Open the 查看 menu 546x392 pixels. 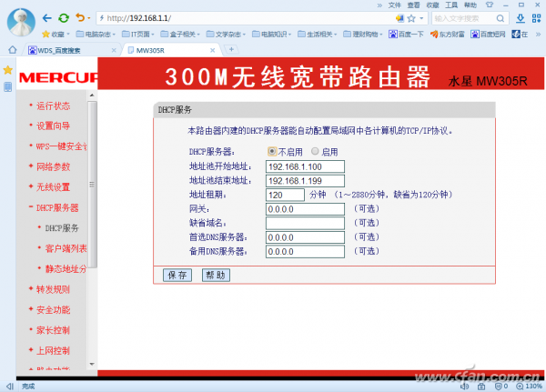pyautogui.click(x=414, y=5)
